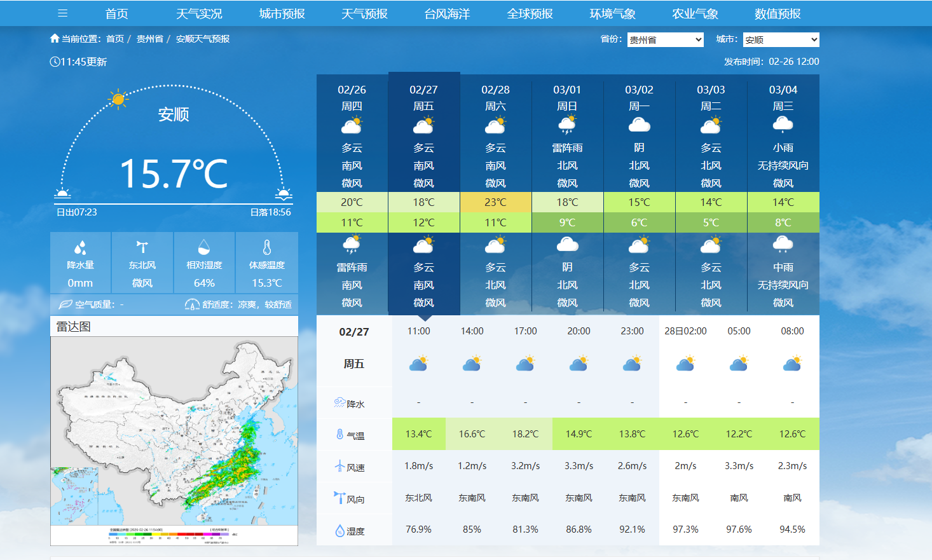This screenshot has height=560, width=932.
Task: Click the relative humidity droplet icon
Action: click(204, 247)
